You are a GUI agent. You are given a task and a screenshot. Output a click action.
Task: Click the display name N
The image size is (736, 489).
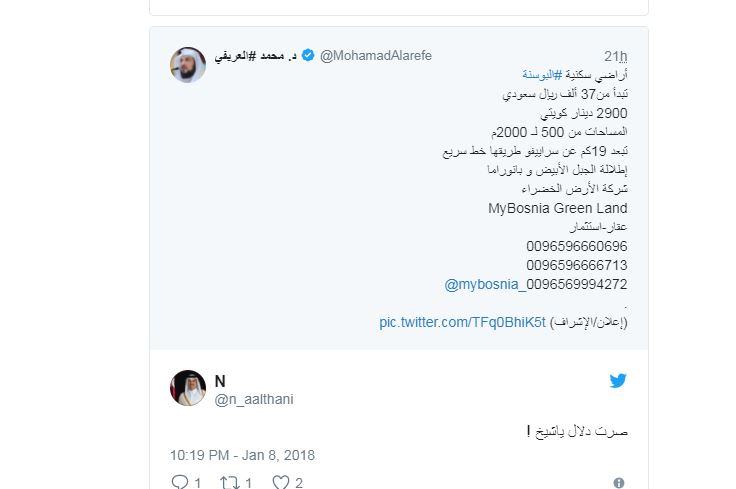tap(220, 380)
